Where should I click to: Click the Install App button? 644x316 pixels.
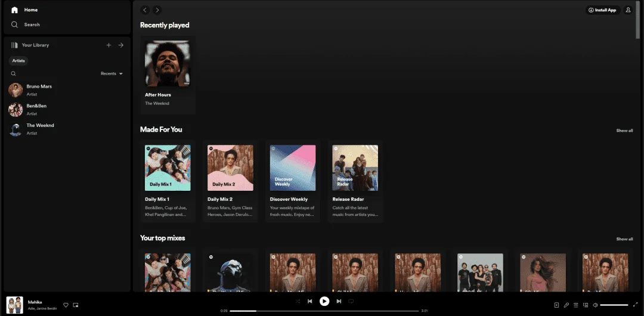[x=603, y=10]
